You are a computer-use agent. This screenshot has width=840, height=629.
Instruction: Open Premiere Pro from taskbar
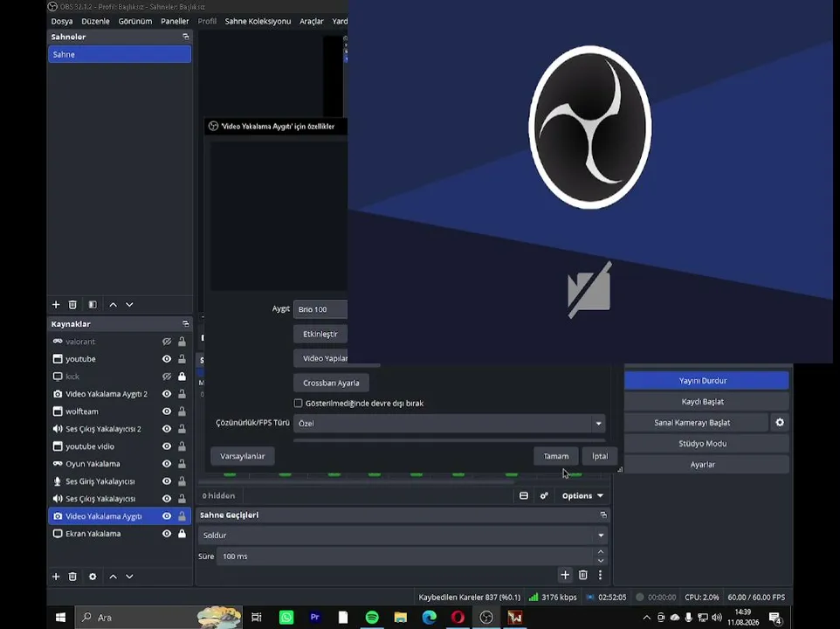315,618
